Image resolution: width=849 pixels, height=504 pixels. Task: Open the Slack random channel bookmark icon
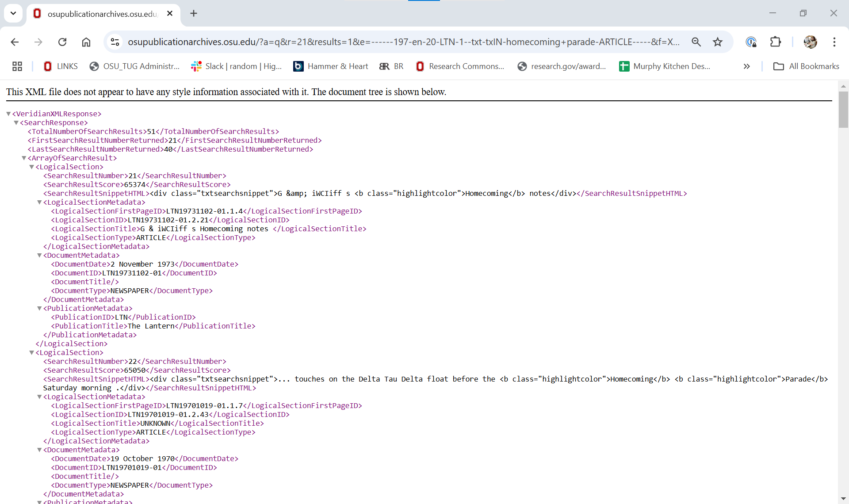click(196, 66)
